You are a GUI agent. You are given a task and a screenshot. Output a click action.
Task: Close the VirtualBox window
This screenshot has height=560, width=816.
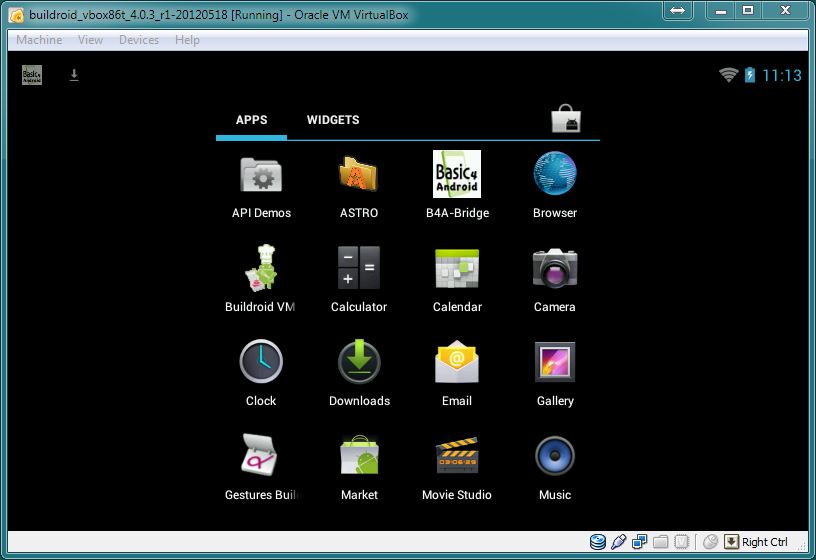coord(785,10)
